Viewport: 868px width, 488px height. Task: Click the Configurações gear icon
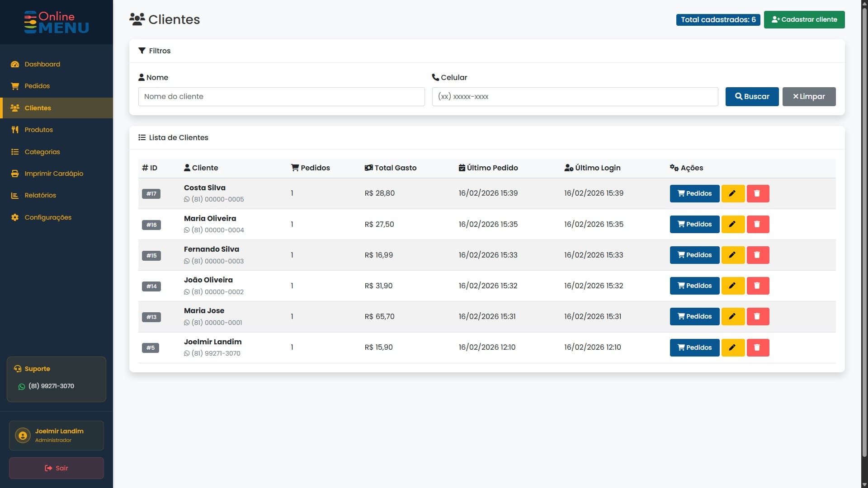[x=15, y=217]
